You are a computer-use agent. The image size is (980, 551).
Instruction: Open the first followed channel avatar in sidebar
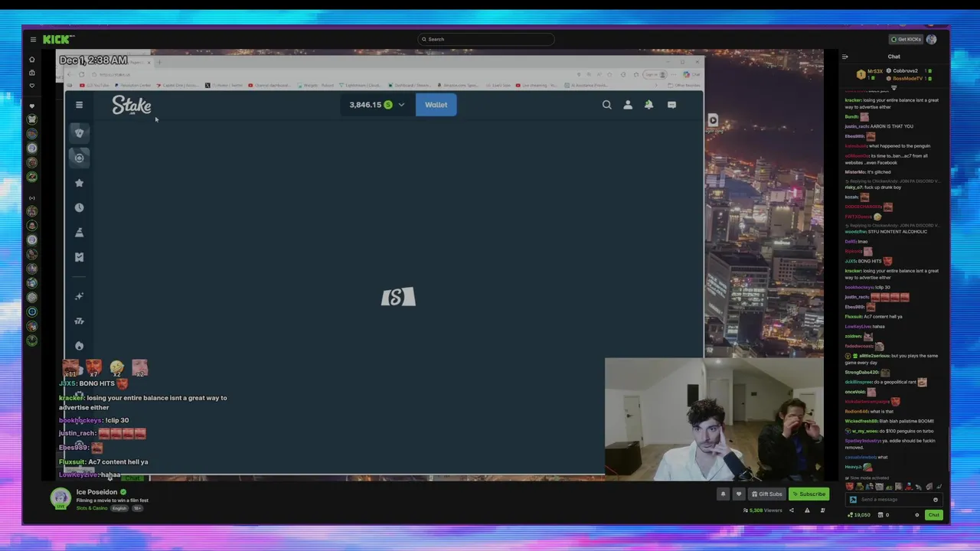tap(31, 119)
